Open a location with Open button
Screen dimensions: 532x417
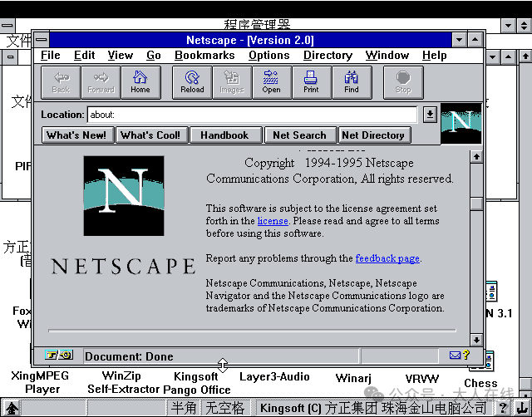[272, 82]
